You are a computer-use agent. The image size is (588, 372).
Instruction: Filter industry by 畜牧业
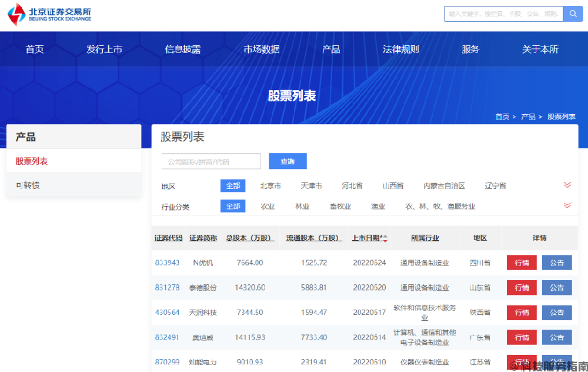point(340,207)
